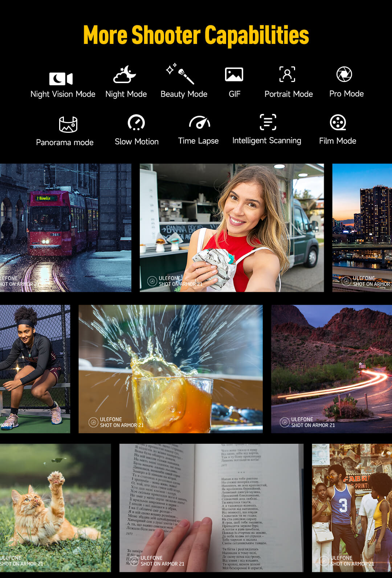Screen dimensions: 392x578
Task: Click the More Shooter Capabilities heading
Action: click(196, 35)
